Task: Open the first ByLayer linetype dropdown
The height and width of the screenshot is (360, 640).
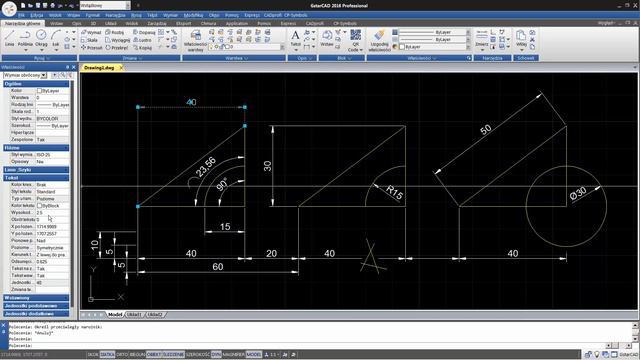Action: pyautogui.click(x=468, y=32)
